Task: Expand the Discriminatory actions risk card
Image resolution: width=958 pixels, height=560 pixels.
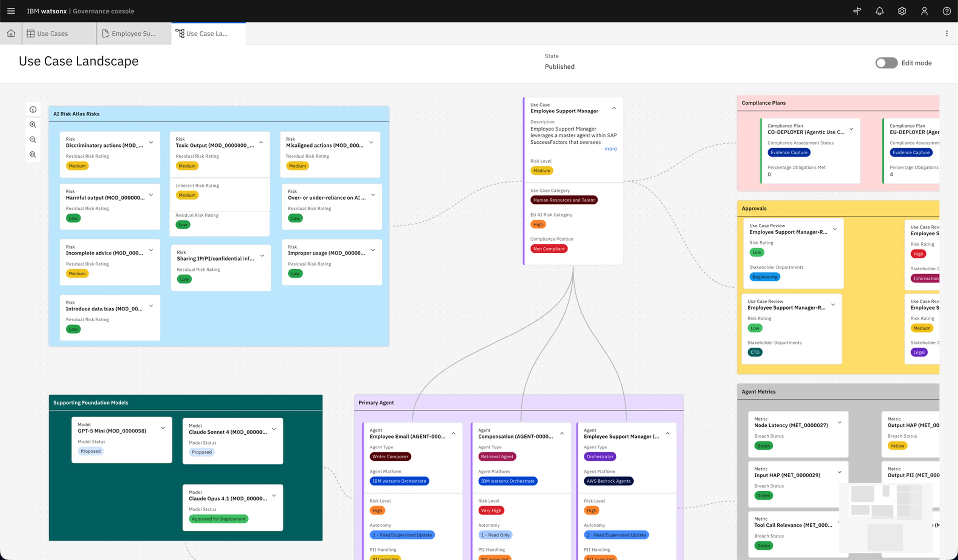Action: tap(151, 143)
